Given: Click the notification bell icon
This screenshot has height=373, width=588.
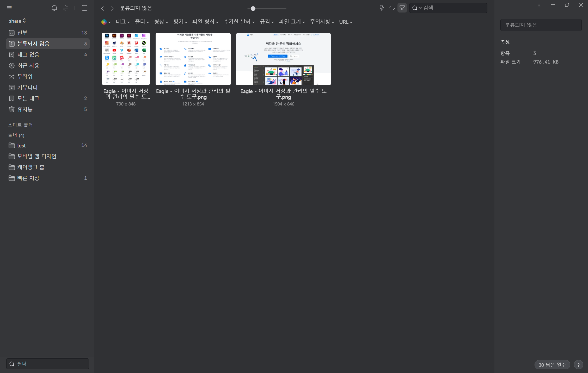Looking at the screenshot, I should [x=54, y=8].
